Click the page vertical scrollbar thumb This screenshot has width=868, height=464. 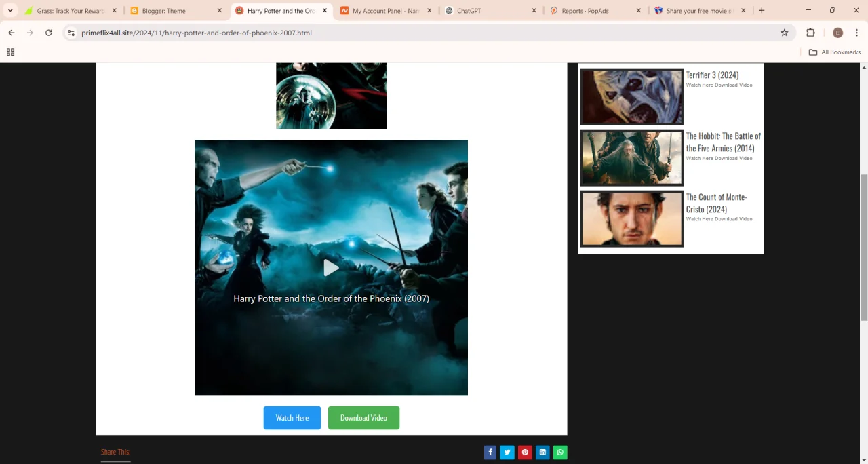[864, 247]
